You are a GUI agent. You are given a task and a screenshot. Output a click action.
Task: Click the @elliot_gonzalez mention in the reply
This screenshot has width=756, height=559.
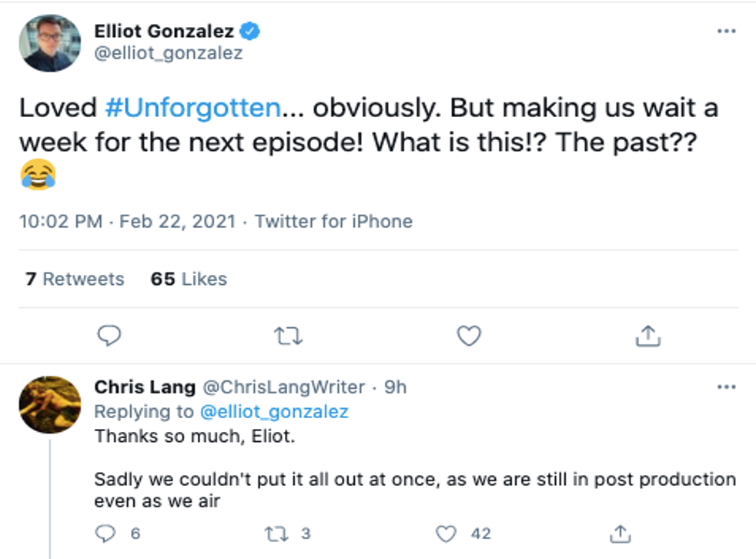tap(273, 412)
